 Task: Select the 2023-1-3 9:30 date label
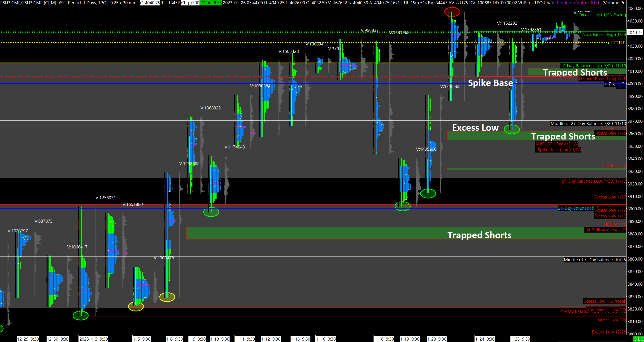93,339
